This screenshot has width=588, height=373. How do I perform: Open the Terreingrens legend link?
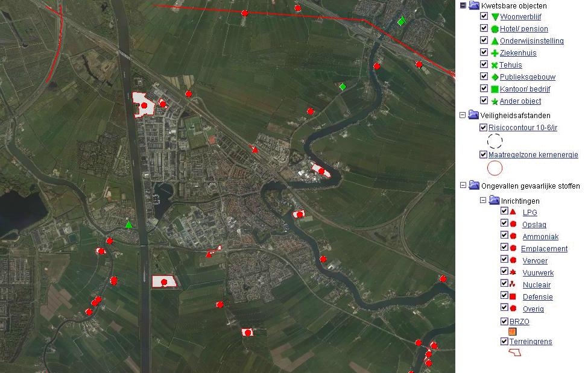(531, 341)
